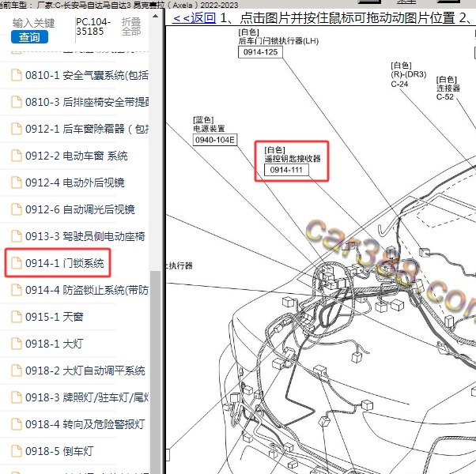This screenshot has width=476, height=474.
Task: Click document icon beside 0918-3
Action: tap(17, 397)
